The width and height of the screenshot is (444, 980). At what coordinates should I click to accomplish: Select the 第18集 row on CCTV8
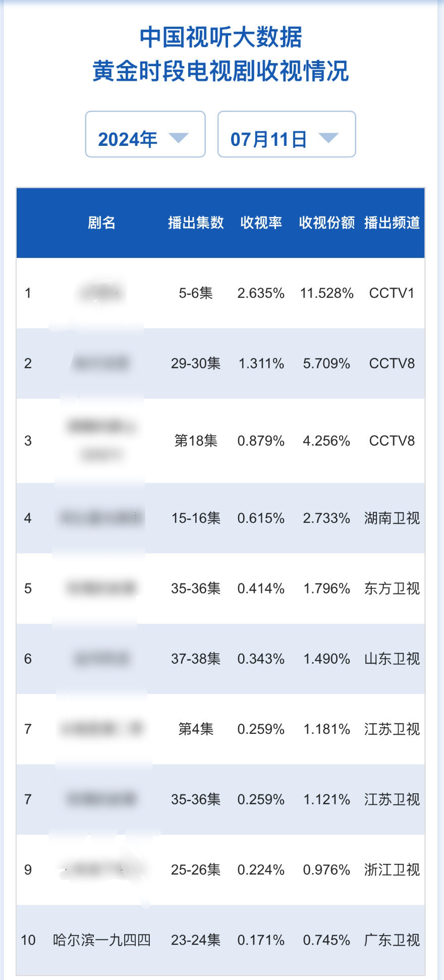220,441
